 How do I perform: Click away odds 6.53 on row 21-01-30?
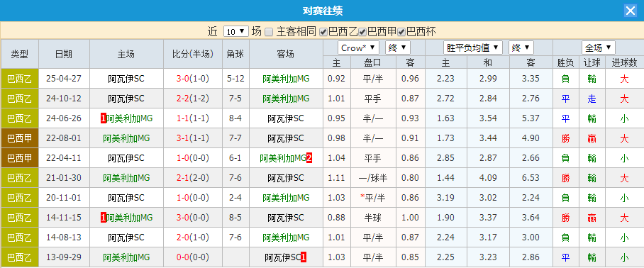tap(531, 178)
